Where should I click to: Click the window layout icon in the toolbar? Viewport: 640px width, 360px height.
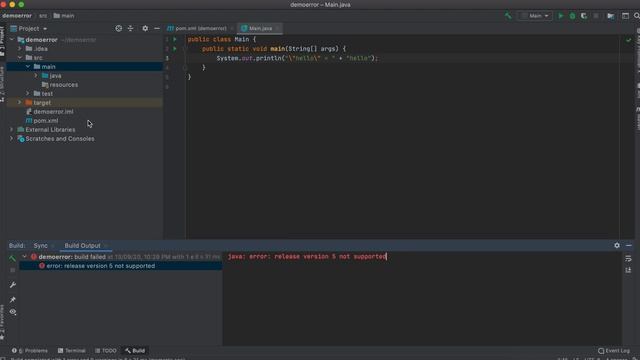[x=625, y=16]
